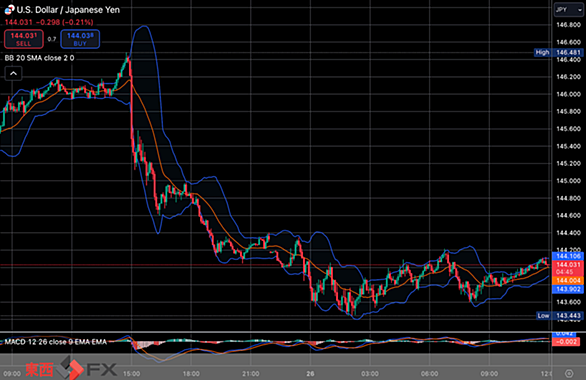This screenshot has width=586, height=380.
Task: Click the red -0.002 MACD value tag
Action: pyautogui.click(x=566, y=342)
